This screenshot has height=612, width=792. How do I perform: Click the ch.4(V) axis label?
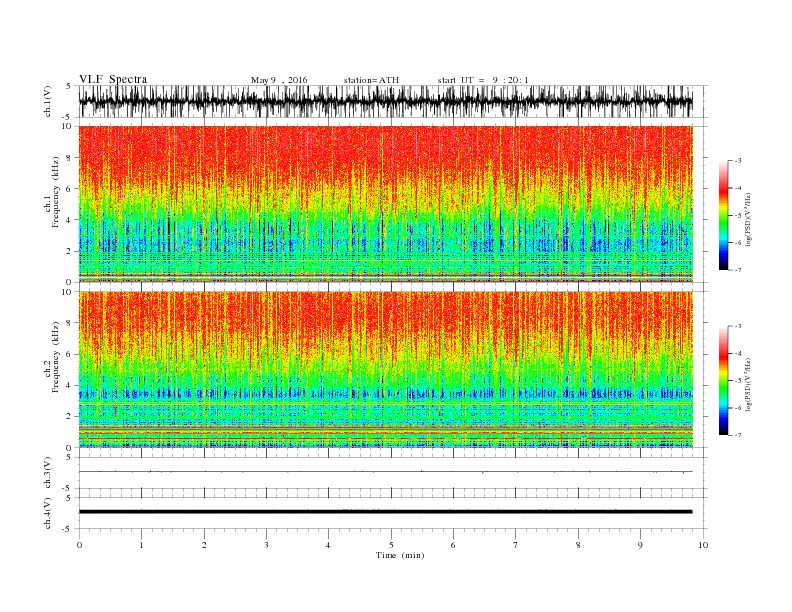pos(48,513)
